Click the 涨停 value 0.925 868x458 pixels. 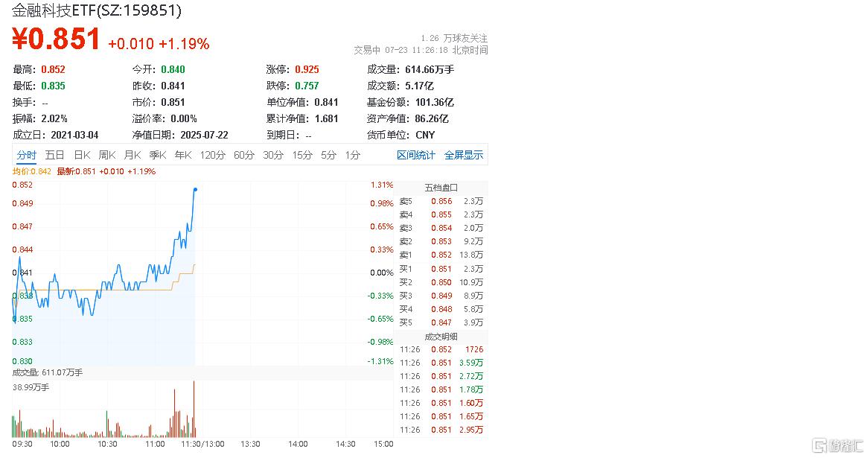coord(307,69)
